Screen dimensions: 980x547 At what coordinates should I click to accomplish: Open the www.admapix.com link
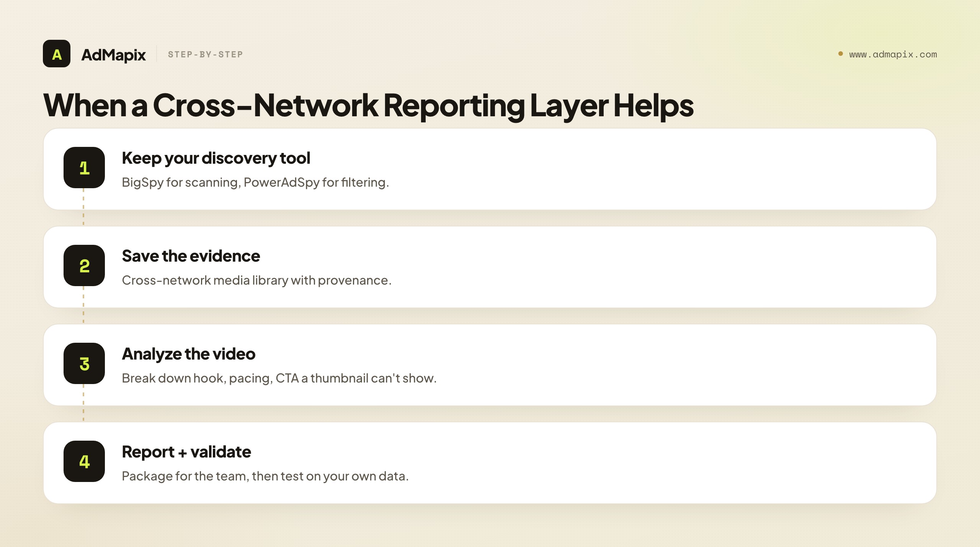click(893, 54)
